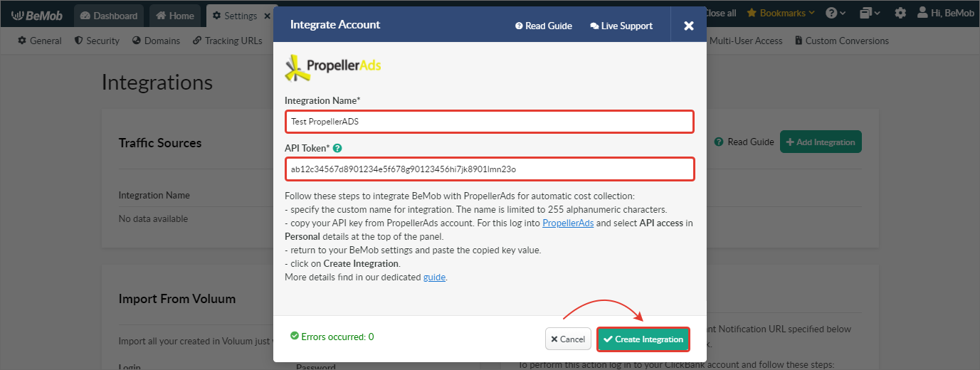Image resolution: width=980 pixels, height=370 pixels.
Task: Click the Create Integration button
Action: 643,339
